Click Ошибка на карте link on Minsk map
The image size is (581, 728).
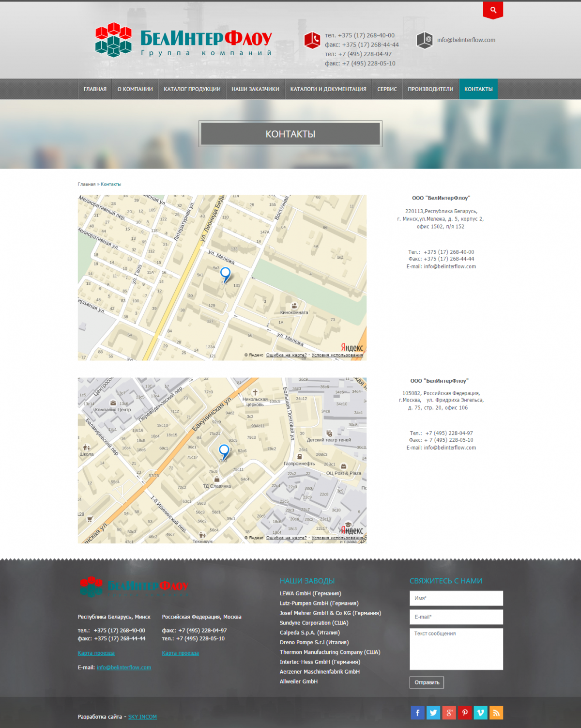[x=286, y=355]
